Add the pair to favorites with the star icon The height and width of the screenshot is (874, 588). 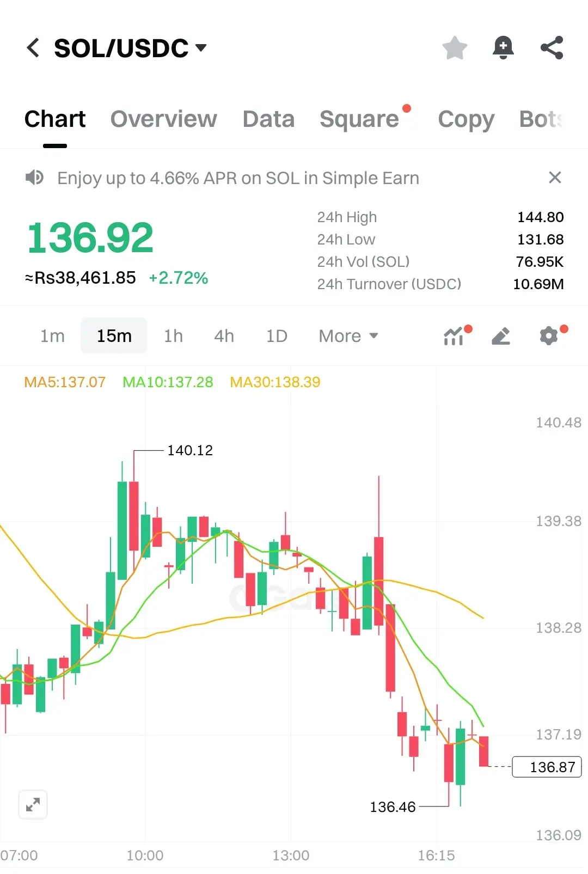click(455, 48)
